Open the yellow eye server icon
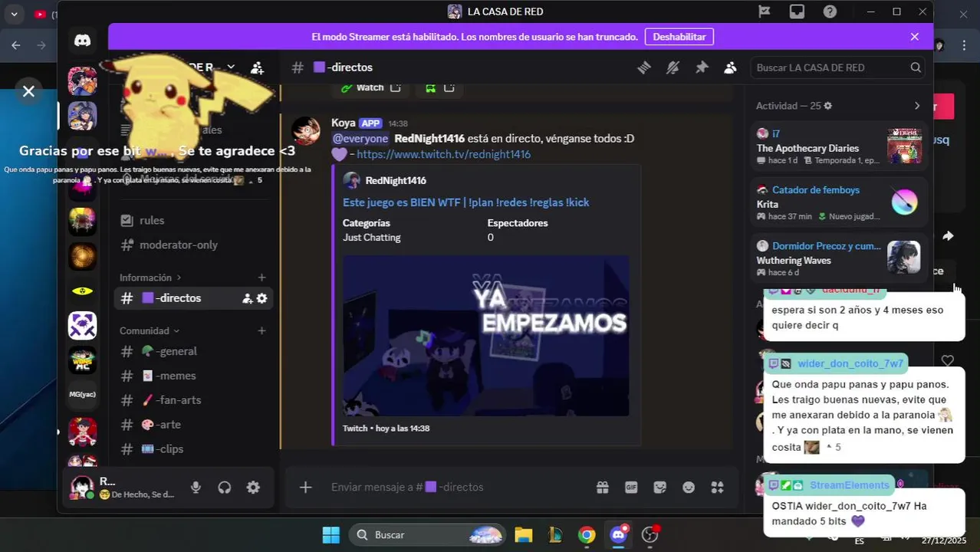This screenshot has height=552, width=980. click(x=82, y=291)
